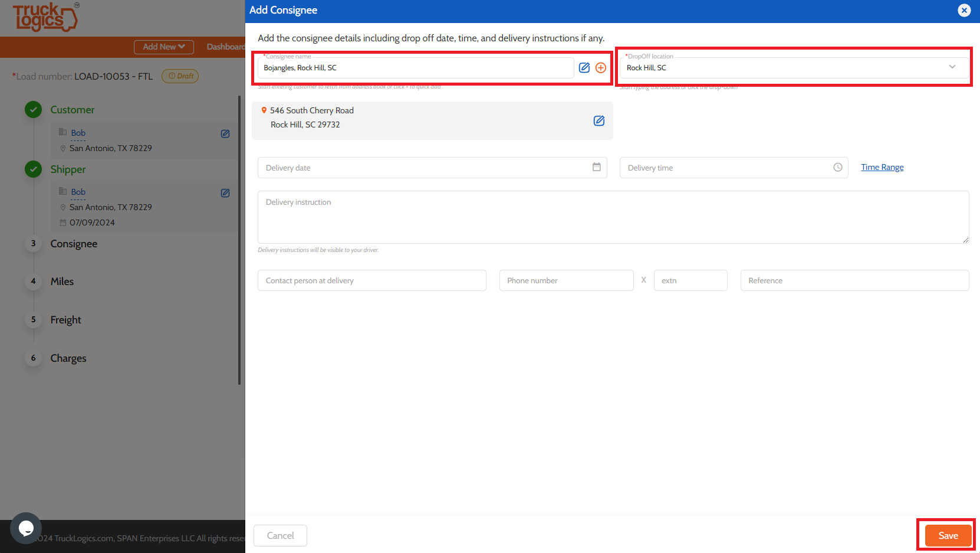Click the TruckLogics logo

click(44, 18)
